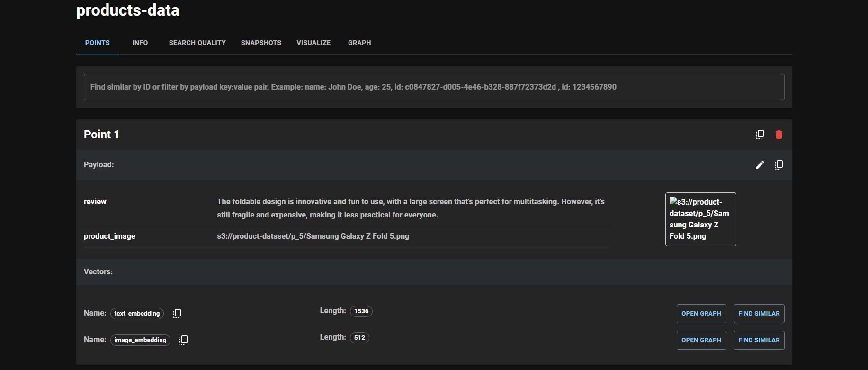The width and height of the screenshot is (868, 370).
Task: Select the image_embedding name chip
Action: (140, 340)
